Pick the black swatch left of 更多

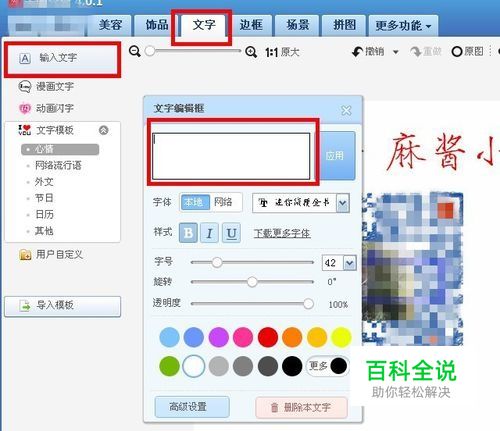[x=292, y=366]
